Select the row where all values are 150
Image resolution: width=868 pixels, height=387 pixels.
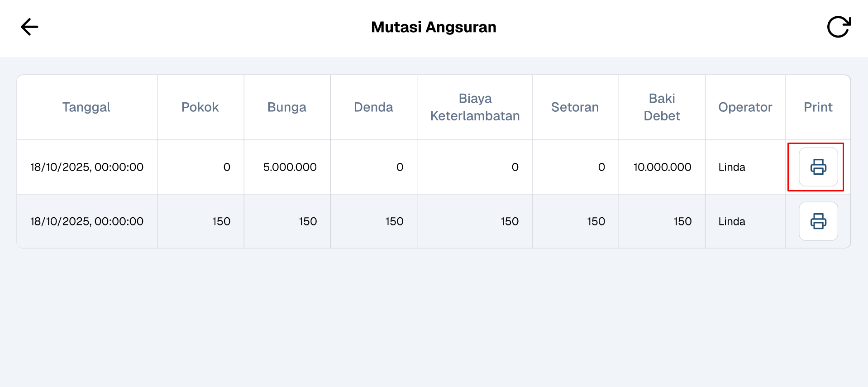point(308,221)
